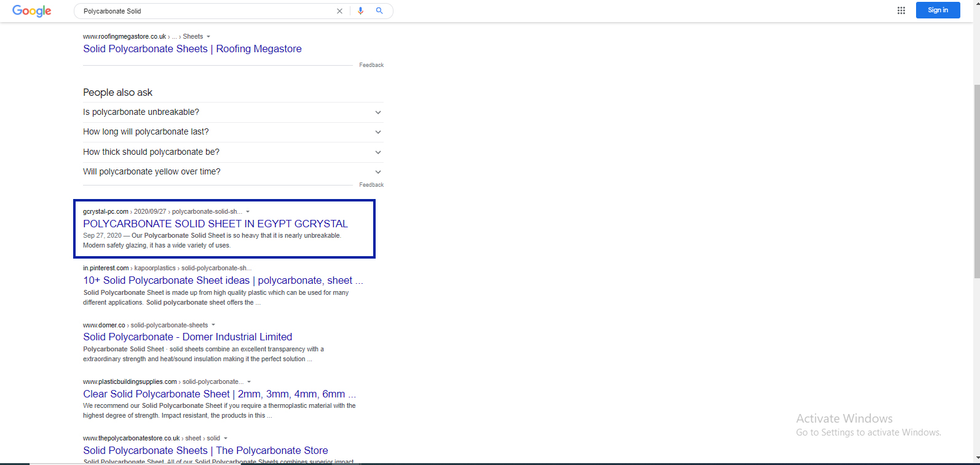
Task: Click the Sign in button
Action: click(x=938, y=10)
